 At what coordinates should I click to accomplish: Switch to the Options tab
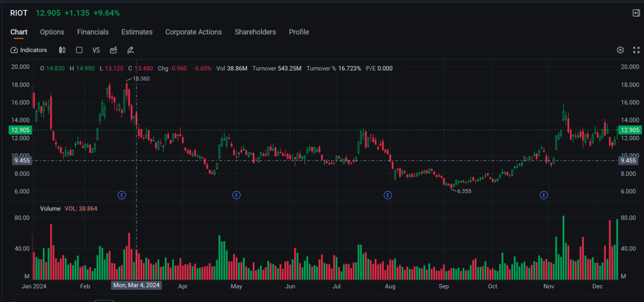pos(52,32)
